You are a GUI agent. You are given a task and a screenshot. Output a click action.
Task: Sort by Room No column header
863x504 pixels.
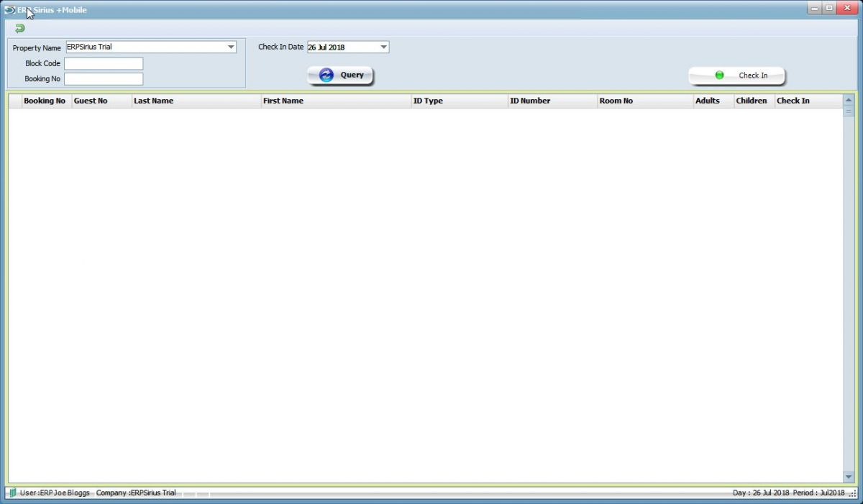click(645, 101)
